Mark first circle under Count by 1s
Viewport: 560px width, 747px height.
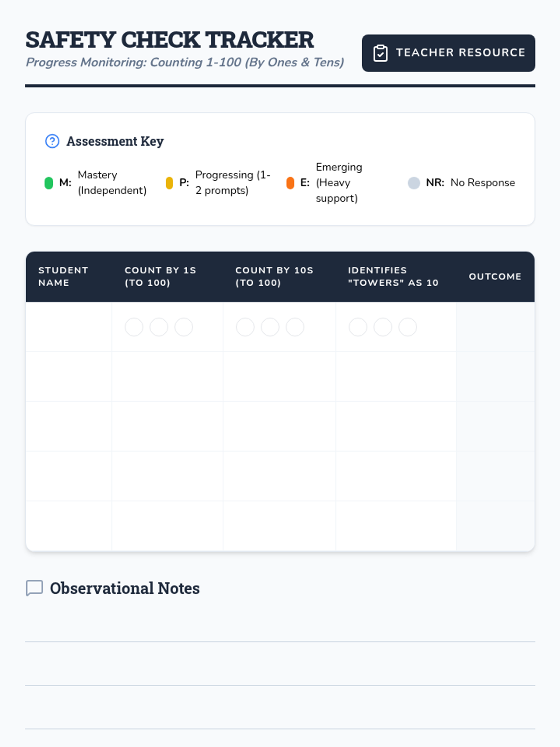[x=134, y=327]
